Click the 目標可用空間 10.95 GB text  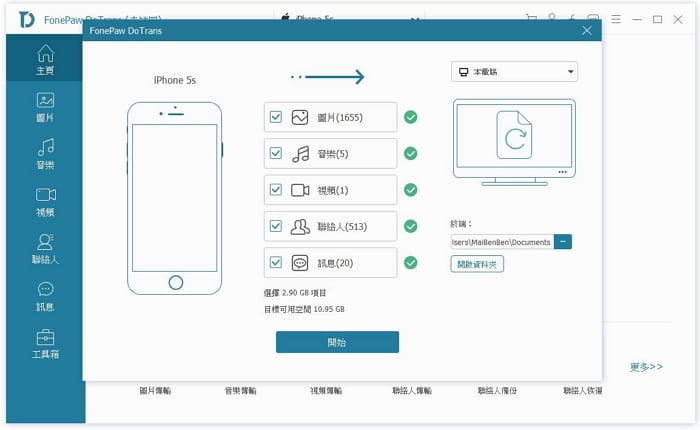(x=304, y=309)
